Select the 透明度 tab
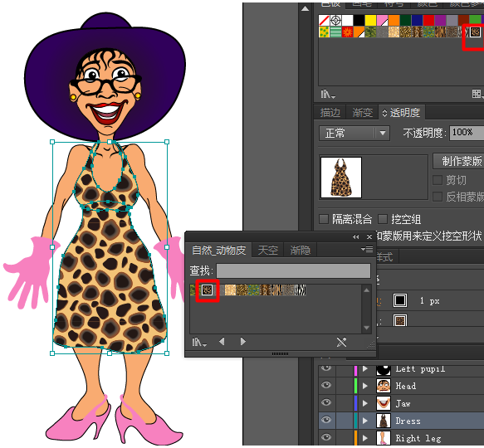The width and height of the screenshot is (484, 448). click(402, 113)
